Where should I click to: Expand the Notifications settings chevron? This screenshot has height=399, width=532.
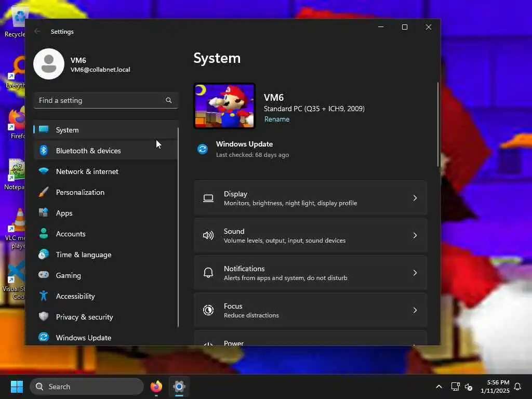(415, 273)
